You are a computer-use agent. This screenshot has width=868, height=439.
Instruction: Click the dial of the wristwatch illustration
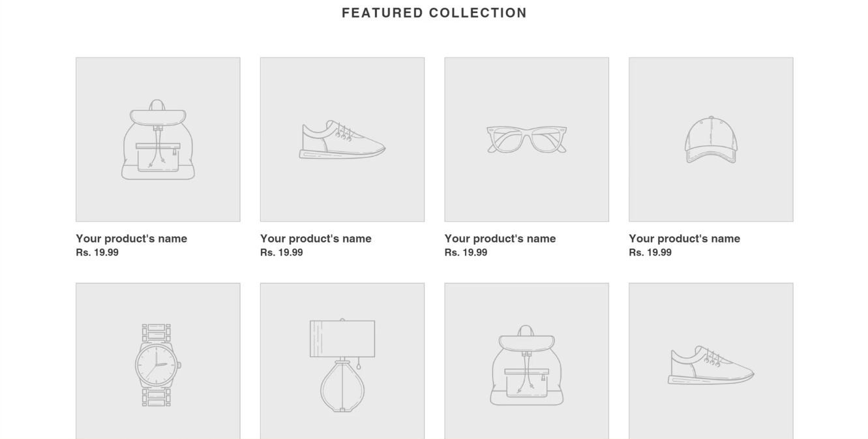click(156, 365)
